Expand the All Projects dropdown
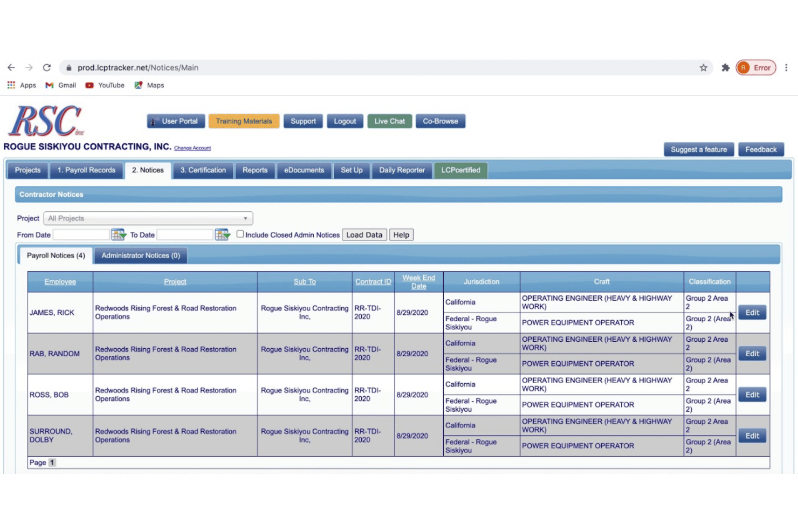This screenshot has height=532, width=798. (148, 218)
